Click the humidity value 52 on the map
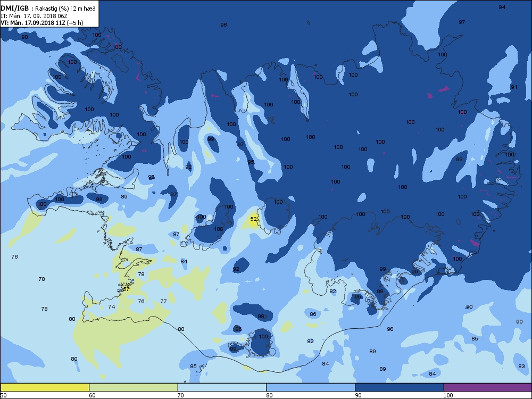 (x=253, y=219)
